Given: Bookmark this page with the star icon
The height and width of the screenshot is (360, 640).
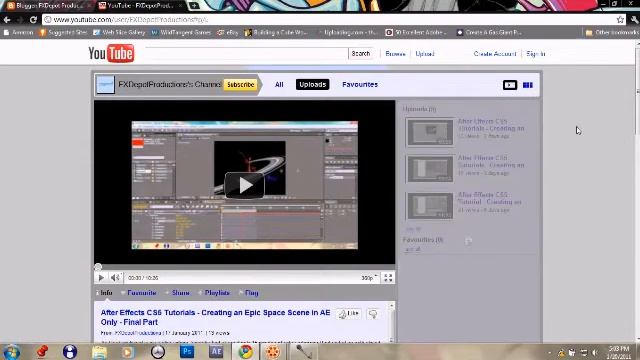Looking at the screenshot, I should pyautogui.click(x=620, y=19).
